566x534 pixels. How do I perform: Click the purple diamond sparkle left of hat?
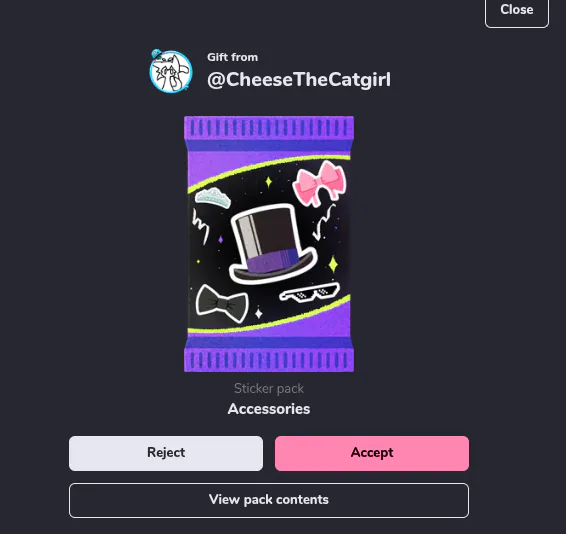point(221,239)
